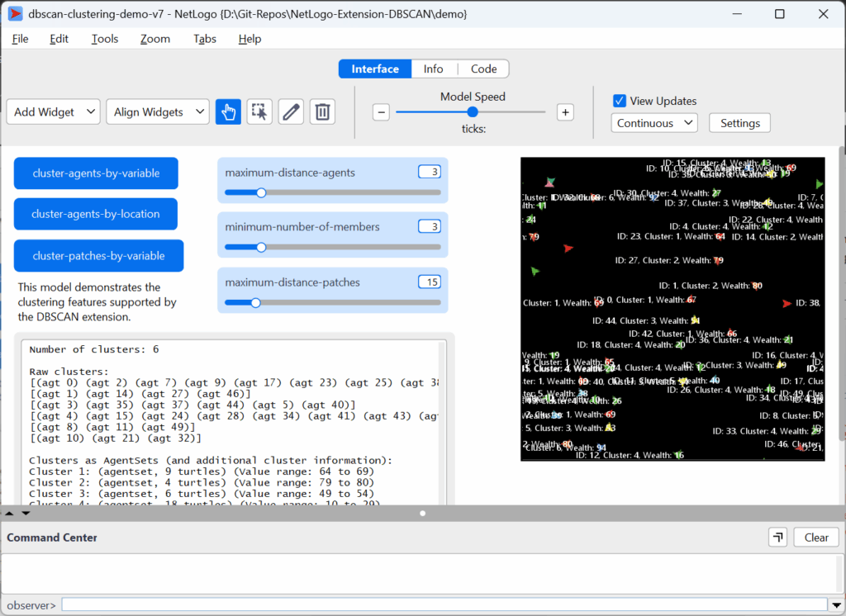
Task: Open view Settings button
Action: [739, 123]
